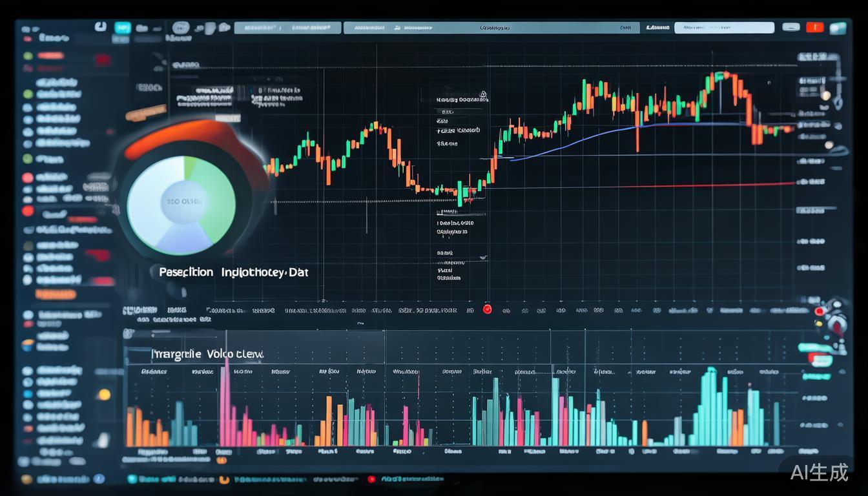The height and width of the screenshot is (496, 868).
Task: Click the orange pill label left of chart
Action: (145, 114)
